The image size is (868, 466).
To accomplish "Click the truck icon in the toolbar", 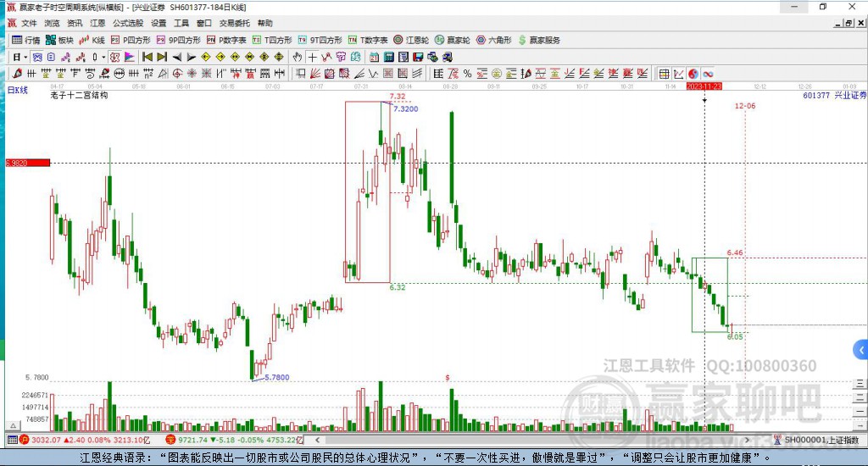I will pyautogui.click(x=448, y=57).
